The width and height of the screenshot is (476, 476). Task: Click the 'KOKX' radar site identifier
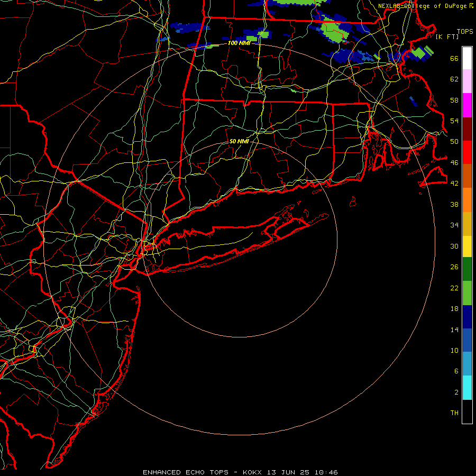pyautogui.click(x=252, y=472)
